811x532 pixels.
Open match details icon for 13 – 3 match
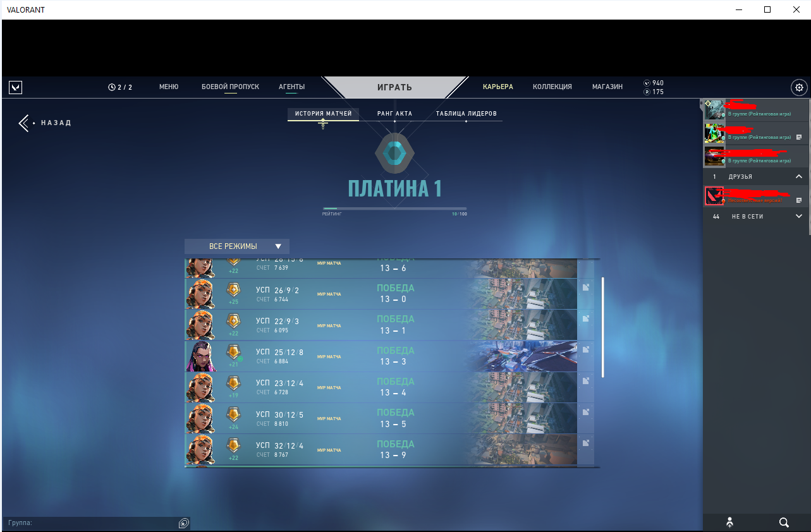[x=586, y=349]
